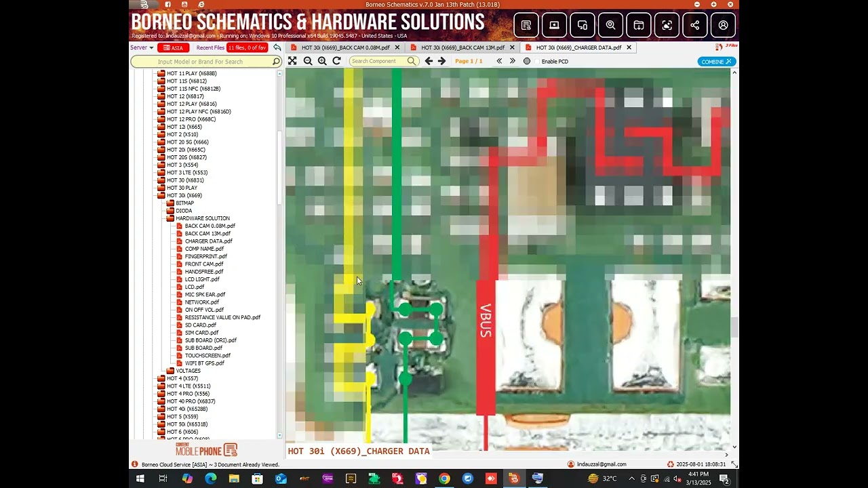This screenshot has height=488, width=868.
Task: Go to next item with right arrow
Action: (x=442, y=61)
